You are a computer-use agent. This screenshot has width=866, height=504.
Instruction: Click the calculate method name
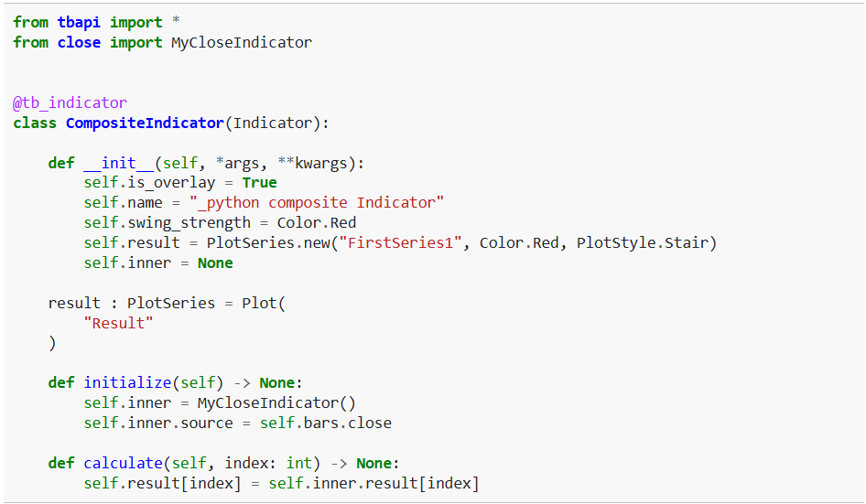123,463
